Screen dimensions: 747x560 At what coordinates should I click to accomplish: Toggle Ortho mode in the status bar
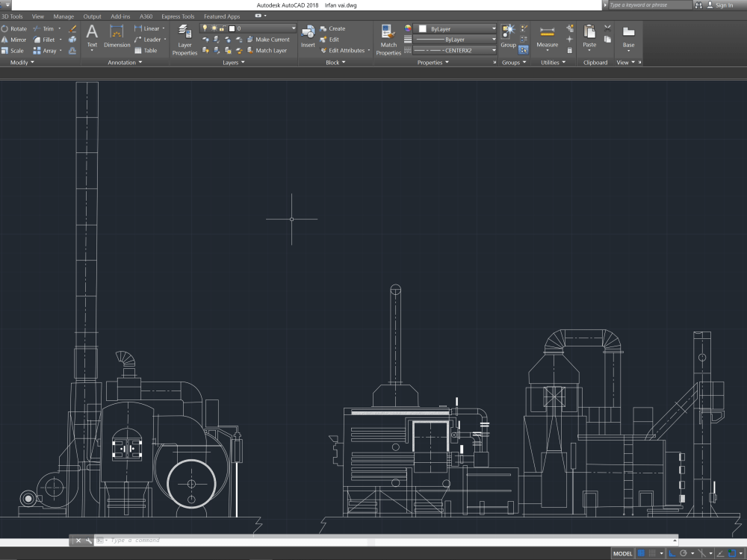pos(673,554)
